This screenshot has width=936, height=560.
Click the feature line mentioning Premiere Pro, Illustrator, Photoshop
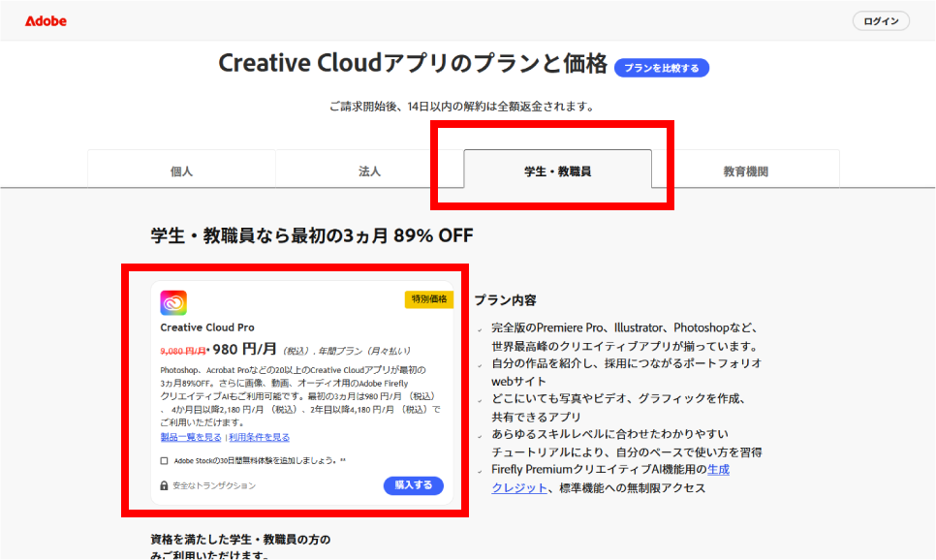pyautogui.click(x=626, y=337)
